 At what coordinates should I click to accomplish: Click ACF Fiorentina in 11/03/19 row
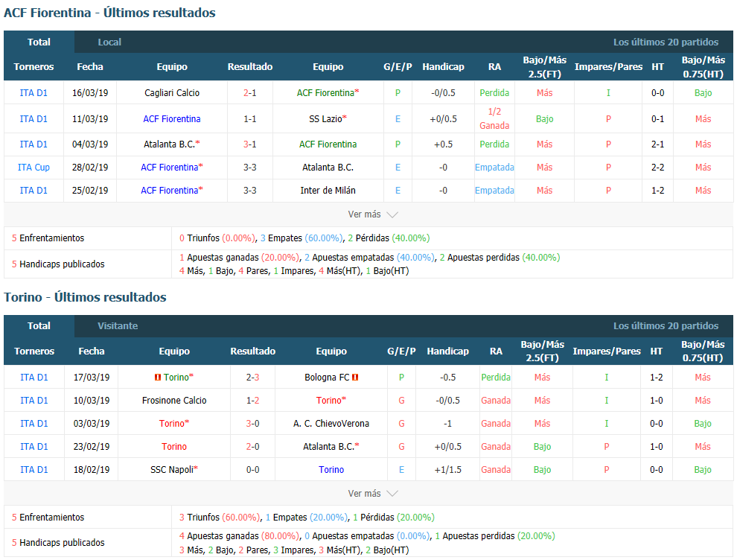coord(172,118)
